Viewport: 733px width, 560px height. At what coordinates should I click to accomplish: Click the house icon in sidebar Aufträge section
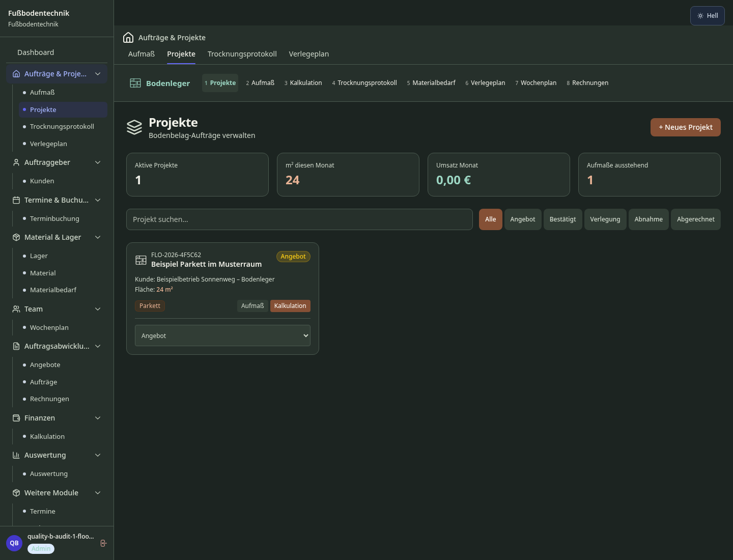point(16,74)
